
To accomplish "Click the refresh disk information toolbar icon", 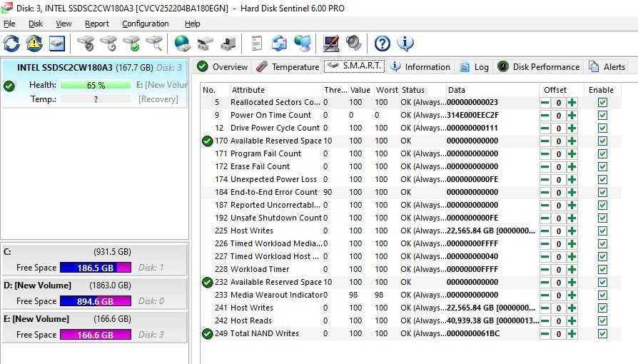I will tap(11, 43).
